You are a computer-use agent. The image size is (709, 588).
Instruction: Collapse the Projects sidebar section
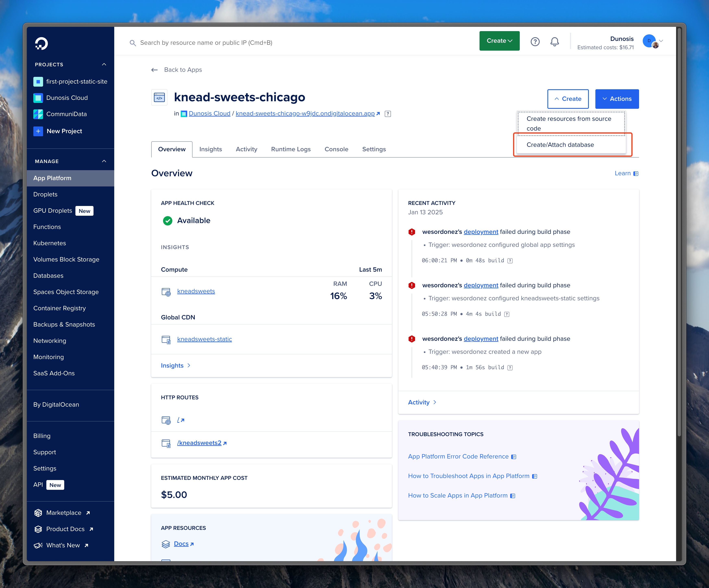pos(104,64)
